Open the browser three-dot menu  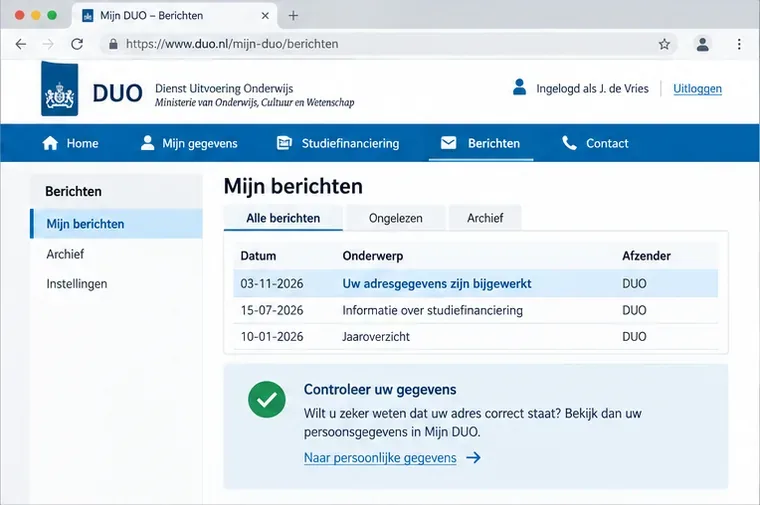739,44
